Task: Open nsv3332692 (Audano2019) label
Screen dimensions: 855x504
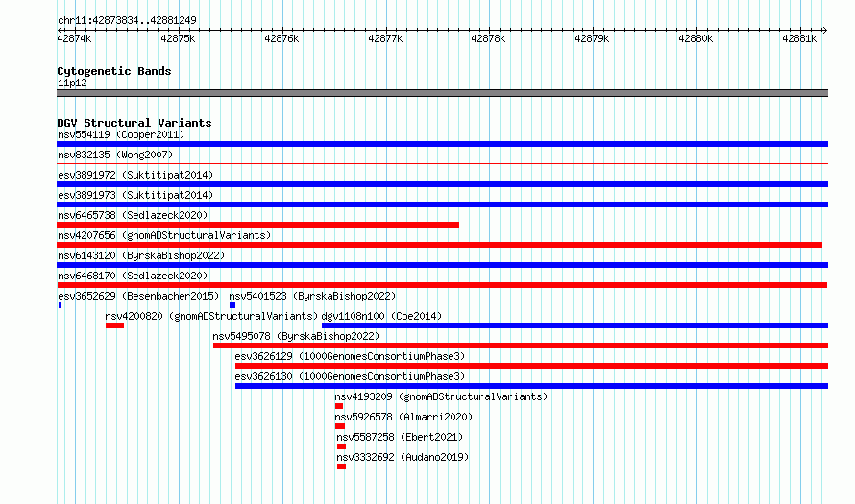Action: 403,457
